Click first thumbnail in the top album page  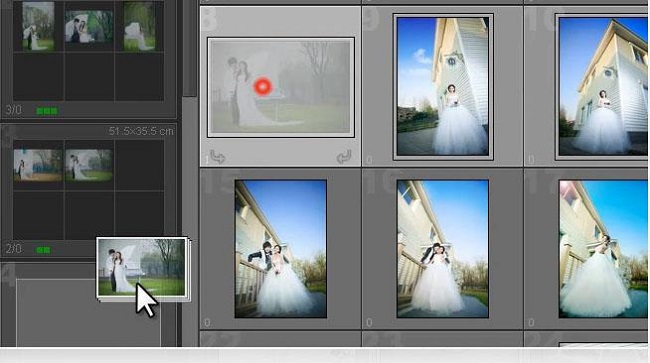[38, 26]
